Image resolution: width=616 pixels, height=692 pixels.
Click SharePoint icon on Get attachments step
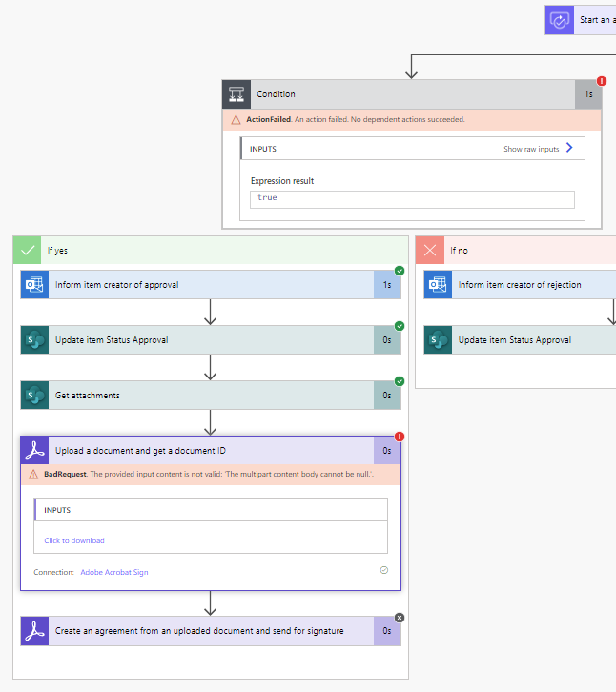[x=35, y=395]
